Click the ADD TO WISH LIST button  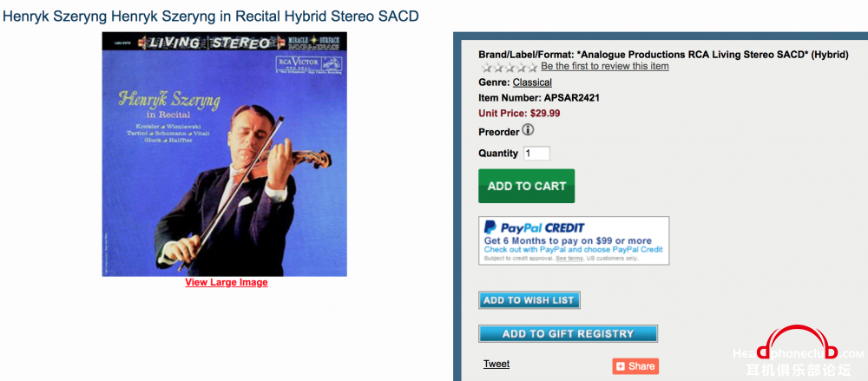[529, 300]
